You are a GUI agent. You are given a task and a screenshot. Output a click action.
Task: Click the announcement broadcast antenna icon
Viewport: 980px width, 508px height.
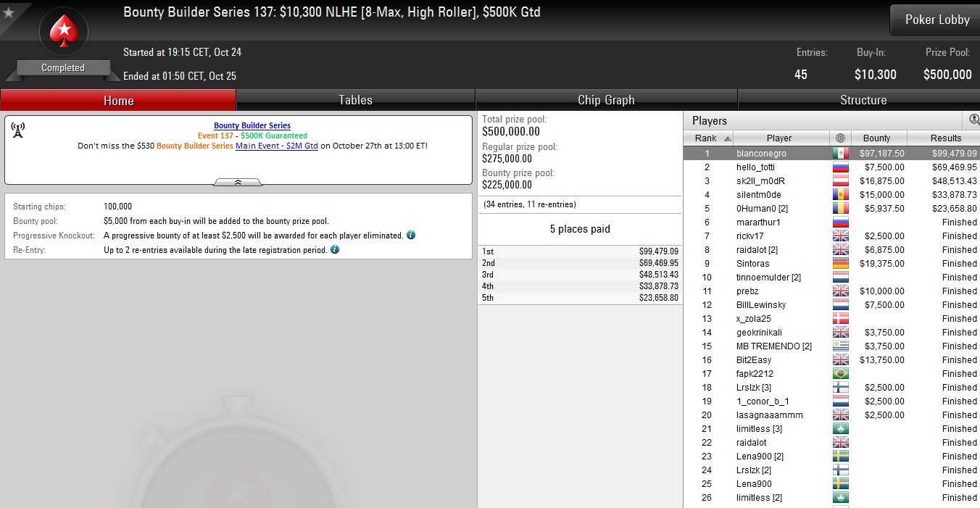[x=18, y=130]
